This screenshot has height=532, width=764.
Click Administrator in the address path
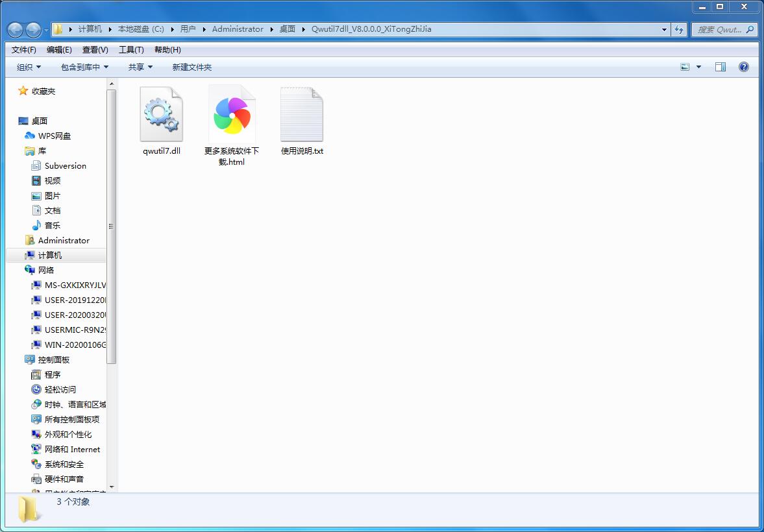(238, 29)
